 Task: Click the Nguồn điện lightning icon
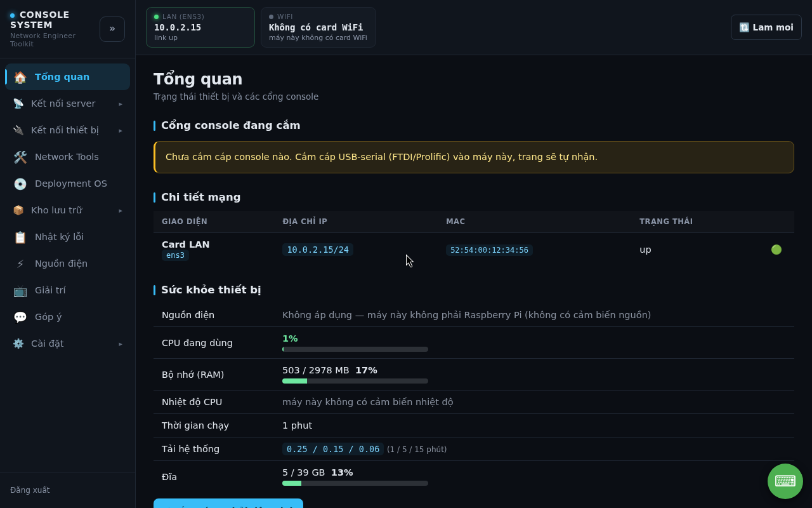tap(20, 264)
